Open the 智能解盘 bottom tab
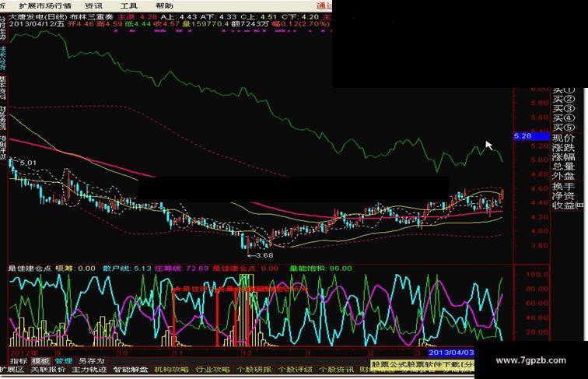The height and width of the screenshot is (379, 588). pyautogui.click(x=131, y=370)
